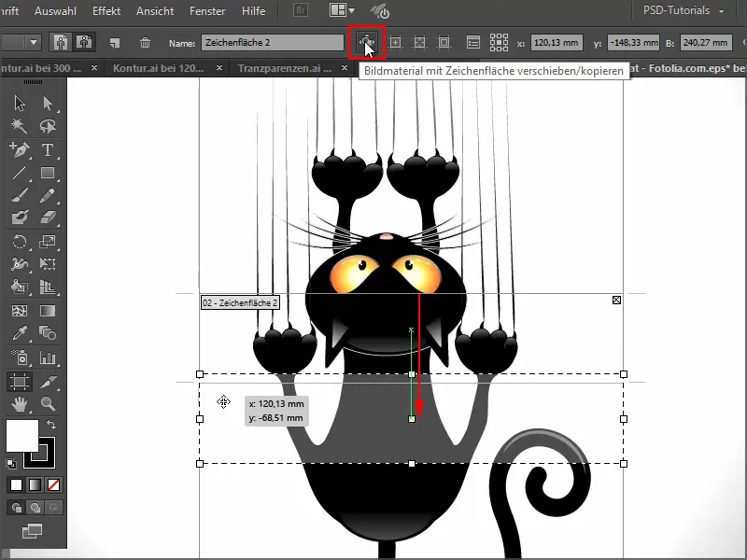The height and width of the screenshot is (560, 747).
Task: Open the Auswahl menu
Action: (55, 10)
